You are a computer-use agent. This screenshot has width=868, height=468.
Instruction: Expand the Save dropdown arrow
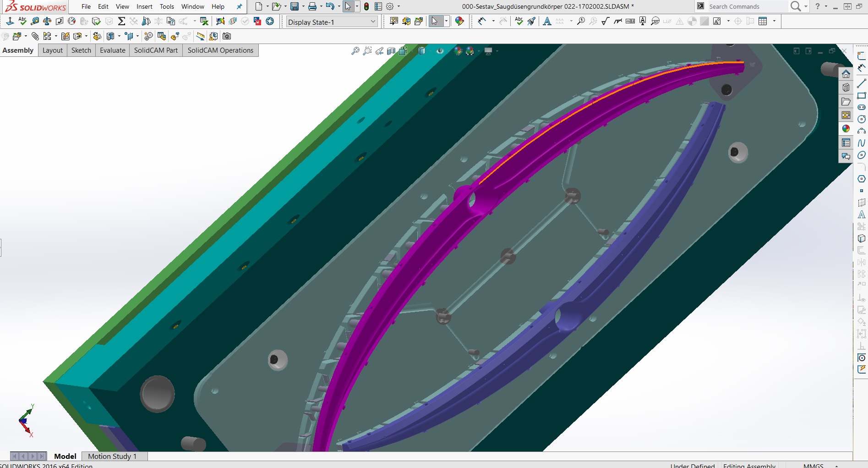pos(303,6)
